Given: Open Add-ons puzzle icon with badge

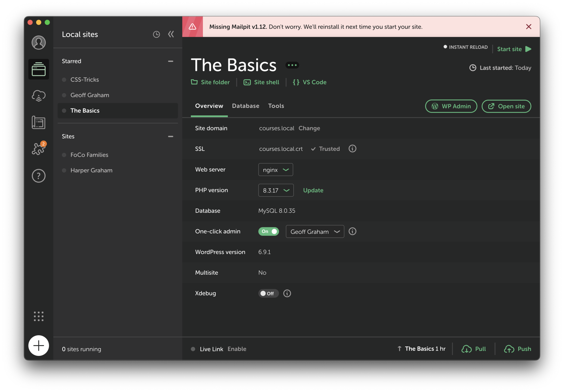Looking at the screenshot, I should [39, 149].
